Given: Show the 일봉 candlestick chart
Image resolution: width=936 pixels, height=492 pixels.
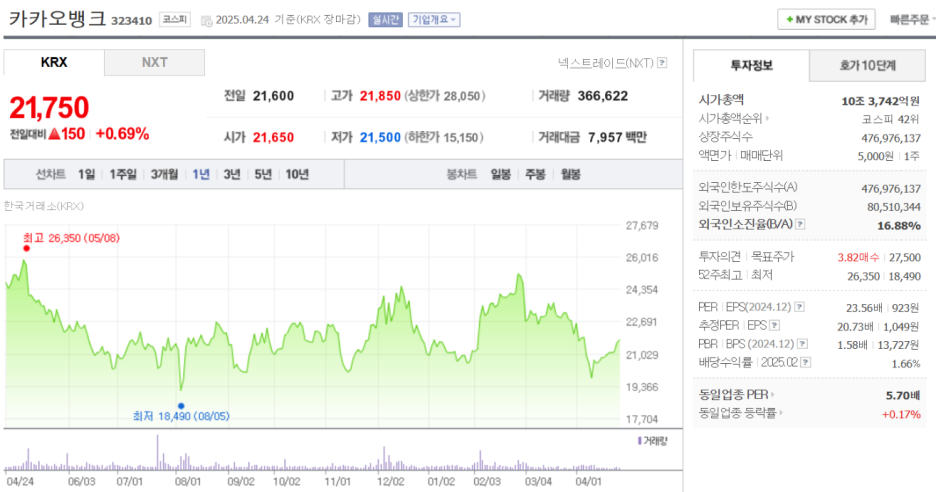Looking at the screenshot, I should (501, 174).
